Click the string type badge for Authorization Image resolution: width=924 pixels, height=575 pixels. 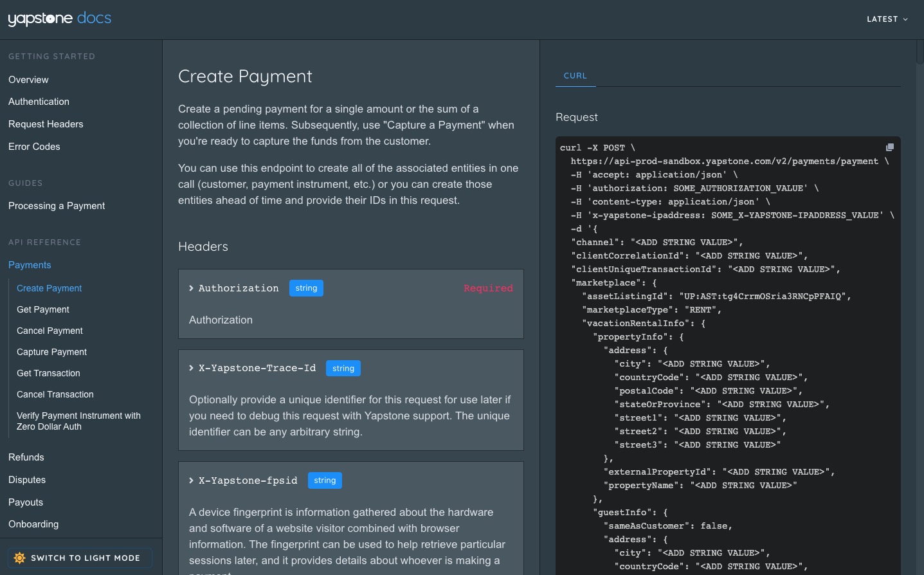click(x=306, y=288)
